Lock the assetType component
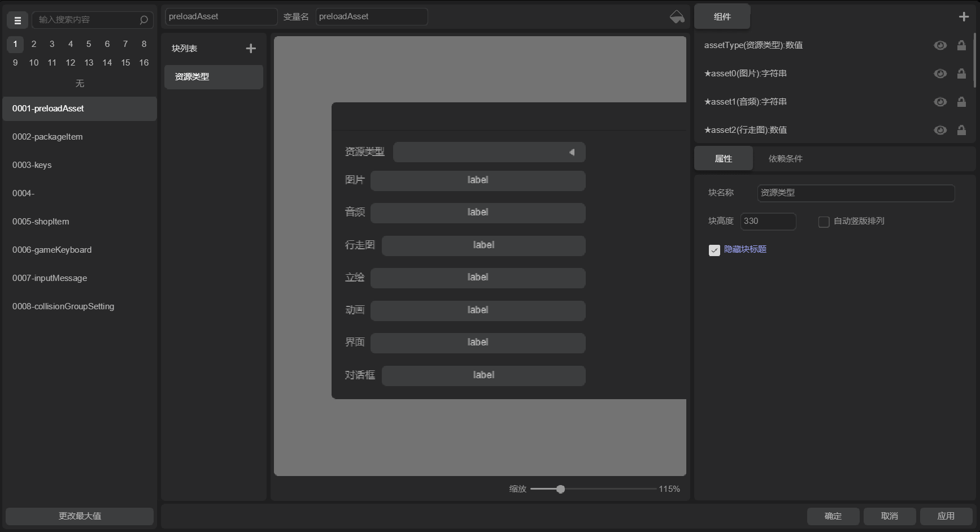The width and height of the screenshot is (980, 532). click(961, 45)
